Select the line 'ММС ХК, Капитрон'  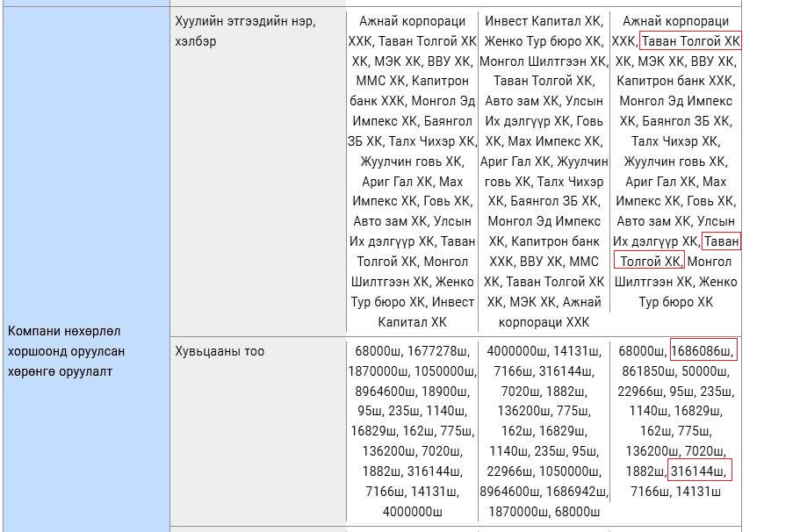[x=412, y=81]
